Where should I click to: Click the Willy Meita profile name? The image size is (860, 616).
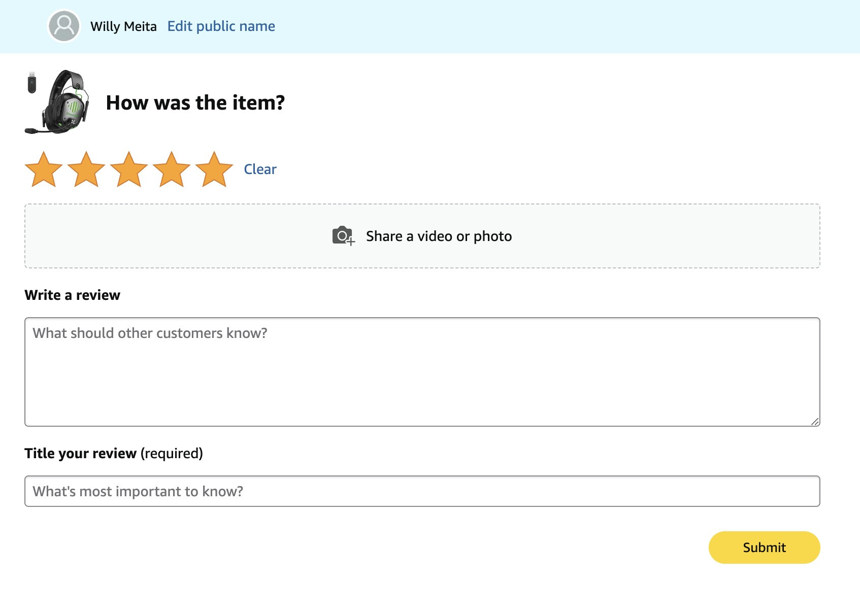123,26
